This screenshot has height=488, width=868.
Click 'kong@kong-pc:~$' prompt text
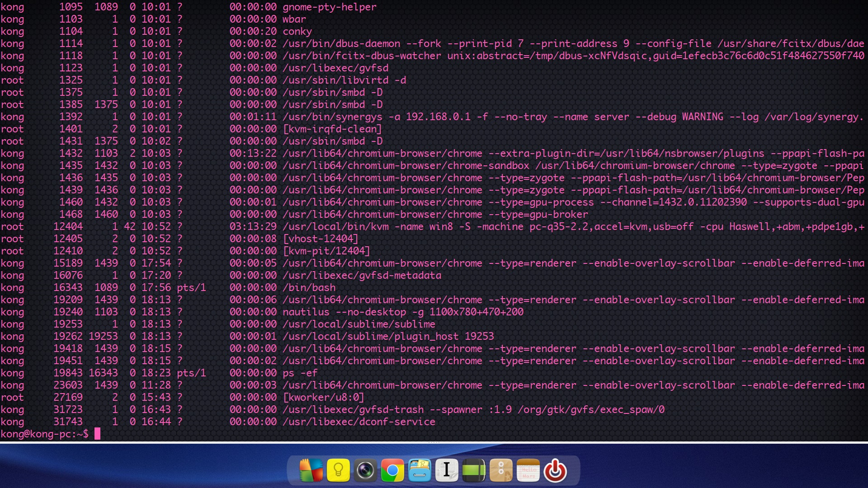point(44,434)
